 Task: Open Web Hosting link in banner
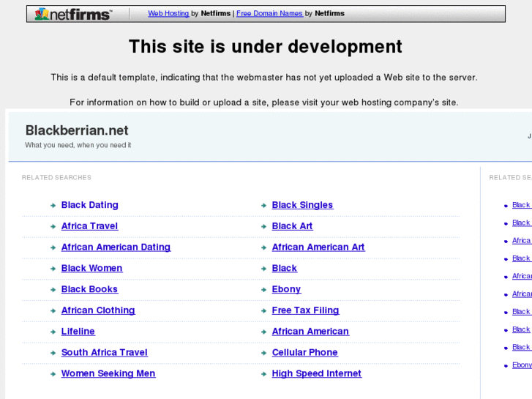coord(168,13)
